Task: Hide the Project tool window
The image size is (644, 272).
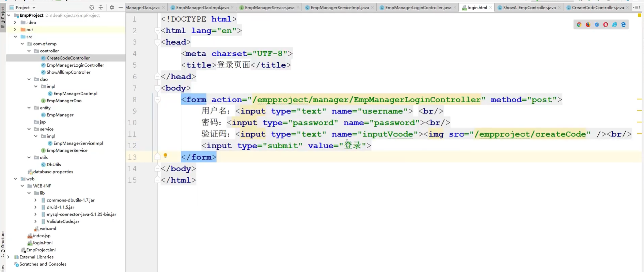Action: (121, 7)
